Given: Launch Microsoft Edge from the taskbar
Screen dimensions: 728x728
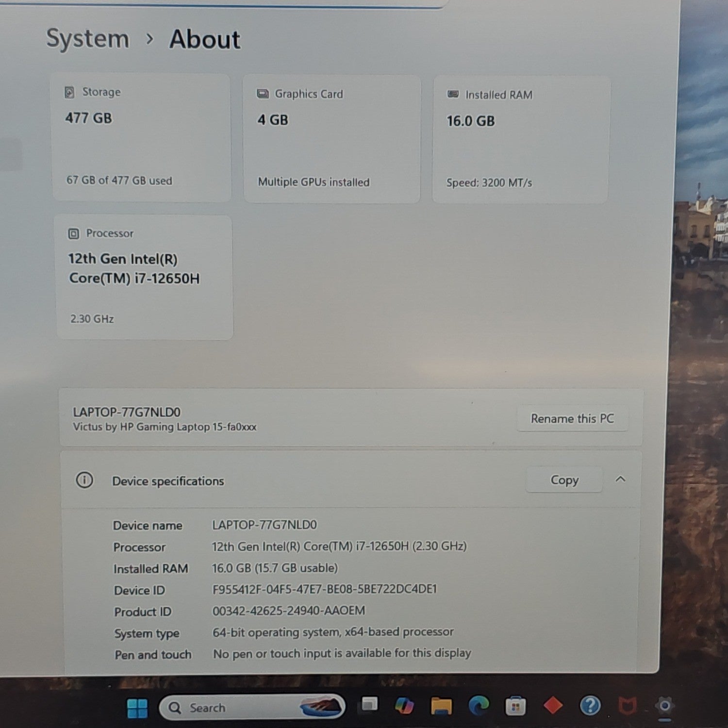Looking at the screenshot, I should [x=479, y=705].
